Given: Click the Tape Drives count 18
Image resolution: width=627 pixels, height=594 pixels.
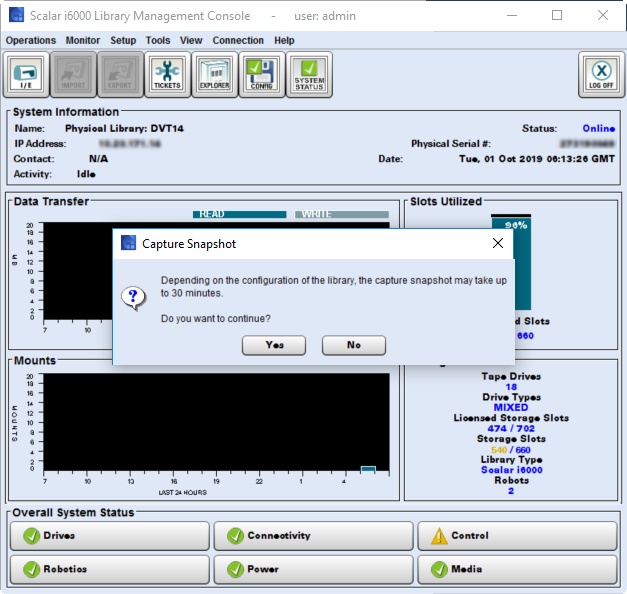Looking at the screenshot, I should pos(511,387).
